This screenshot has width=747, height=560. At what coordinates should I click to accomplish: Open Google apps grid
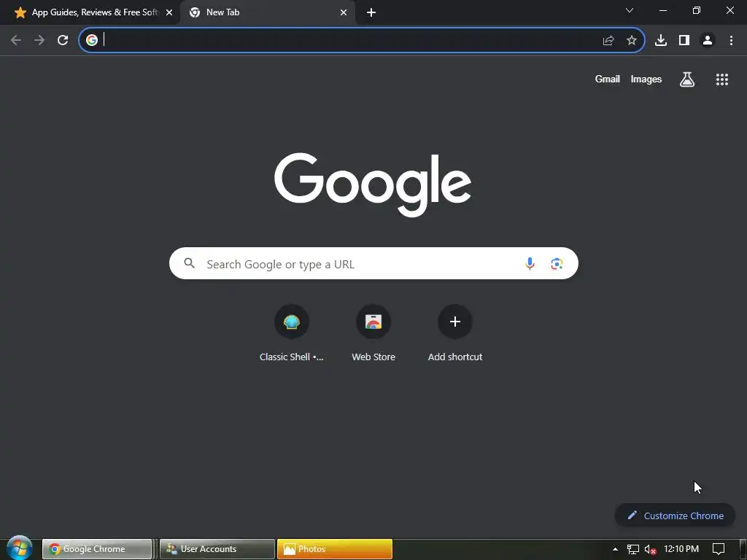[722, 79]
